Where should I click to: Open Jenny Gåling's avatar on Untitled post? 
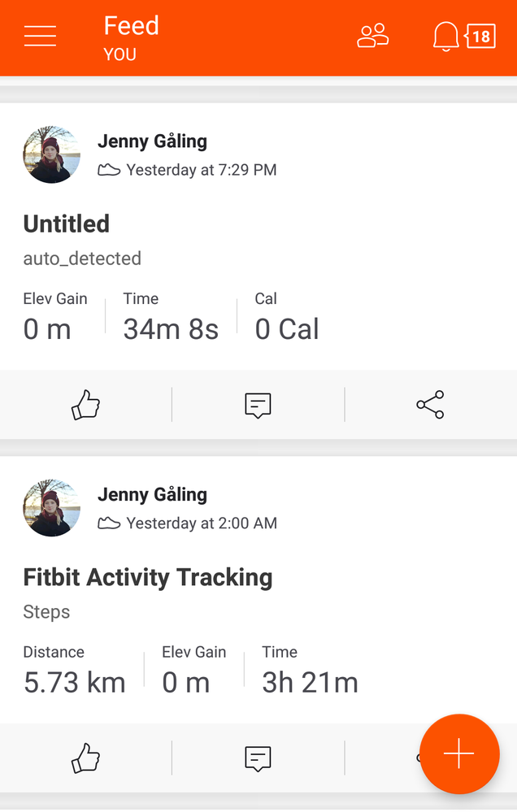click(x=51, y=154)
